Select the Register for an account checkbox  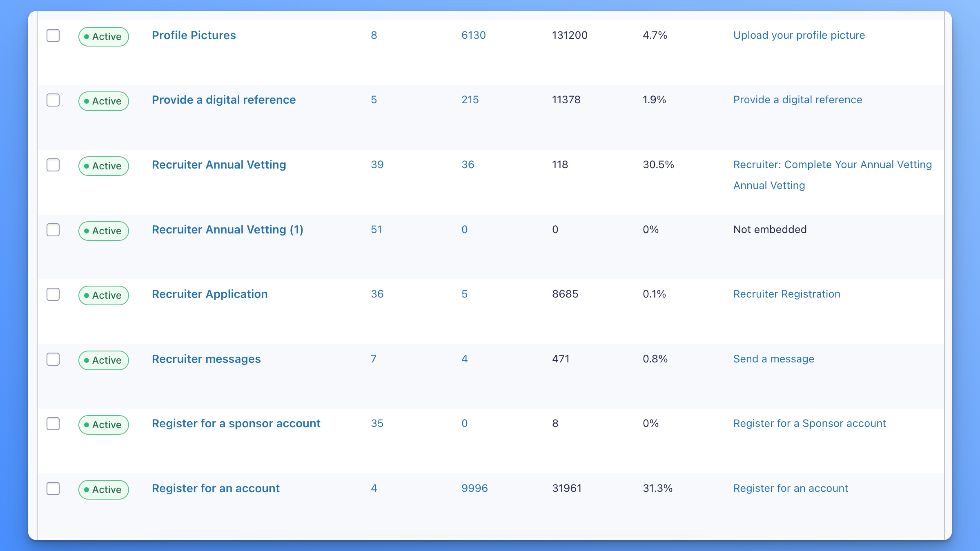pos(53,489)
